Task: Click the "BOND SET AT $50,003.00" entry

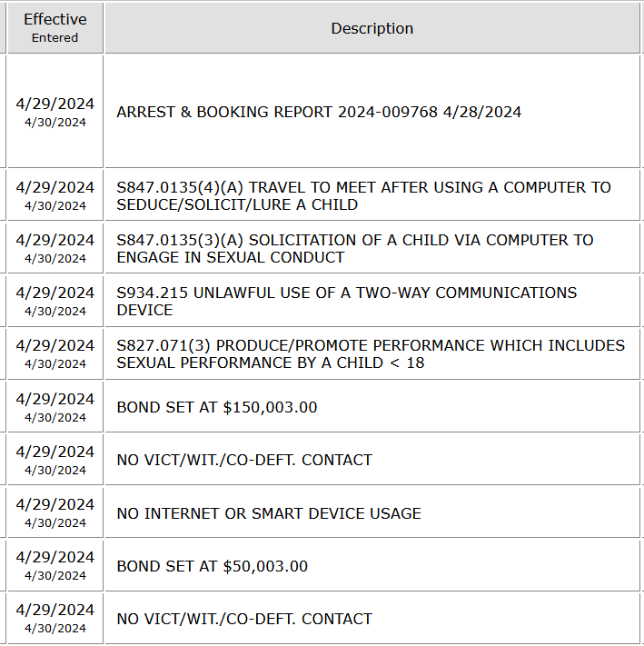Action: point(213,566)
